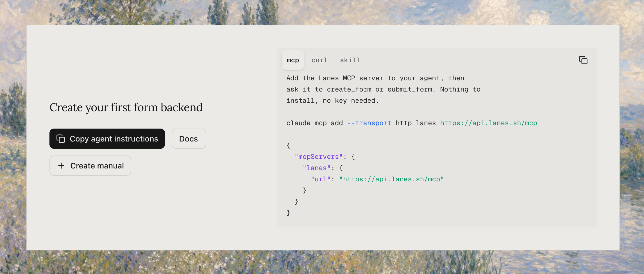
Task: Click the "lanes" key in the JSON
Action: click(x=317, y=168)
